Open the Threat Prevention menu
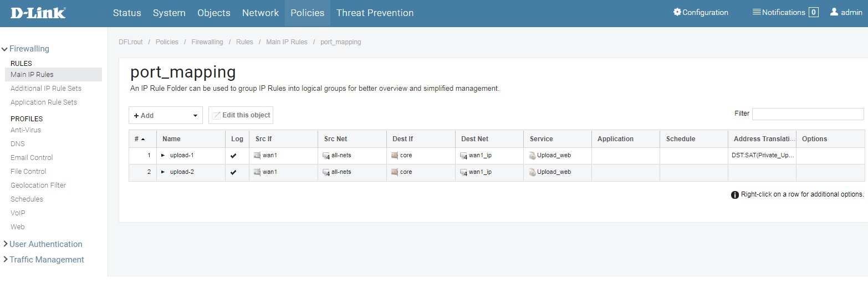Screen dimensions: 868x299 [x=375, y=13]
